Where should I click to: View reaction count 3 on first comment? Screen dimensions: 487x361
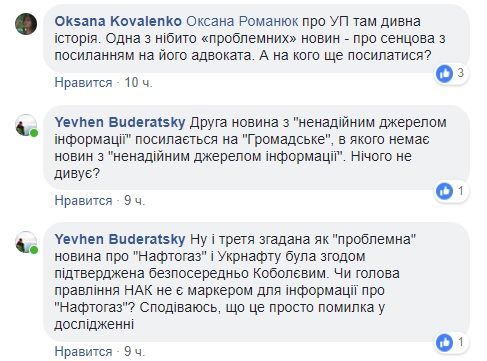[460, 73]
